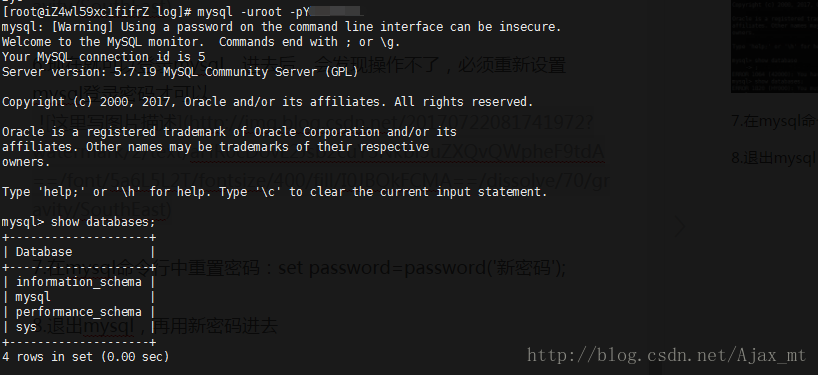Click the information_schema database row

79,282
